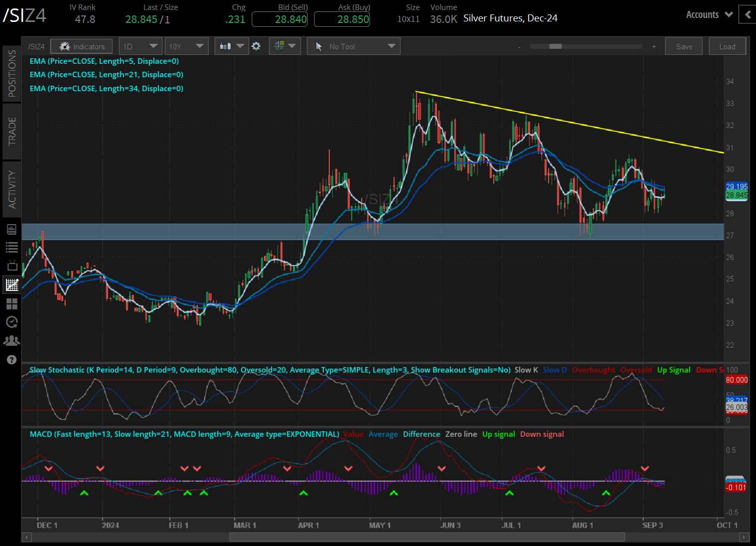Open the people community sidebar icon

pos(12,341)
